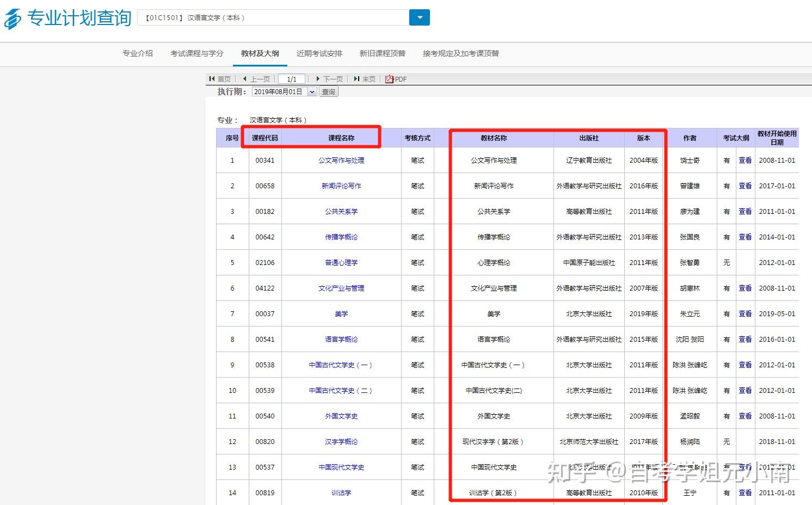View syllabus (查看) for course 00341
The height and width of the screenshot is (505, 812).
745,161
